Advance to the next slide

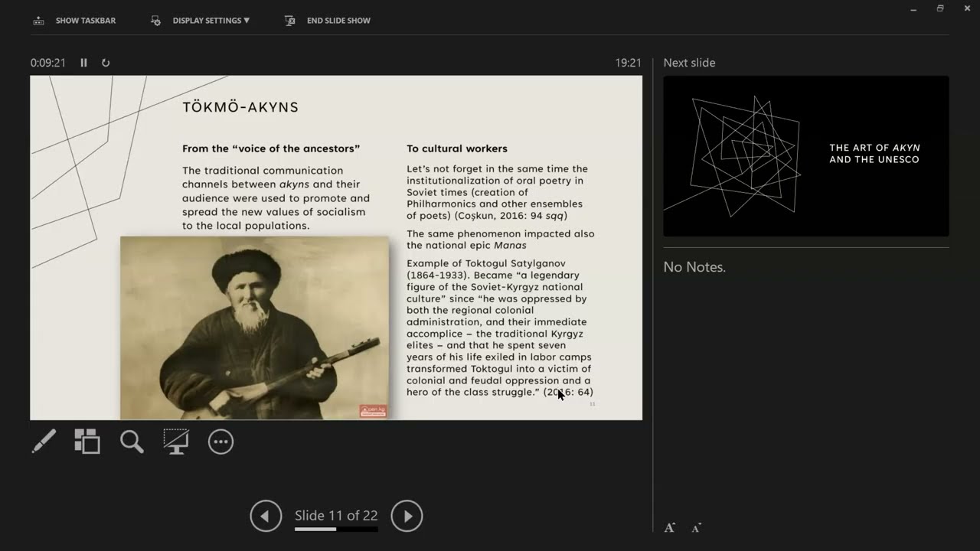point(407,516)
